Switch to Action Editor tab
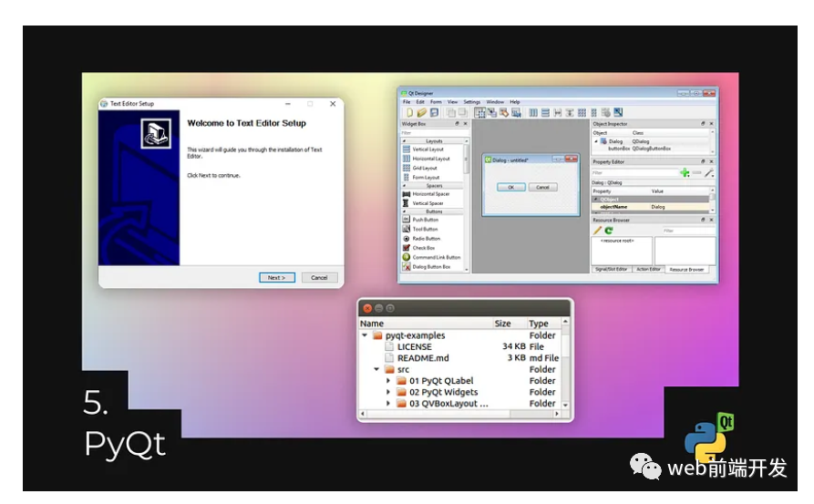 tap(648, 270)
